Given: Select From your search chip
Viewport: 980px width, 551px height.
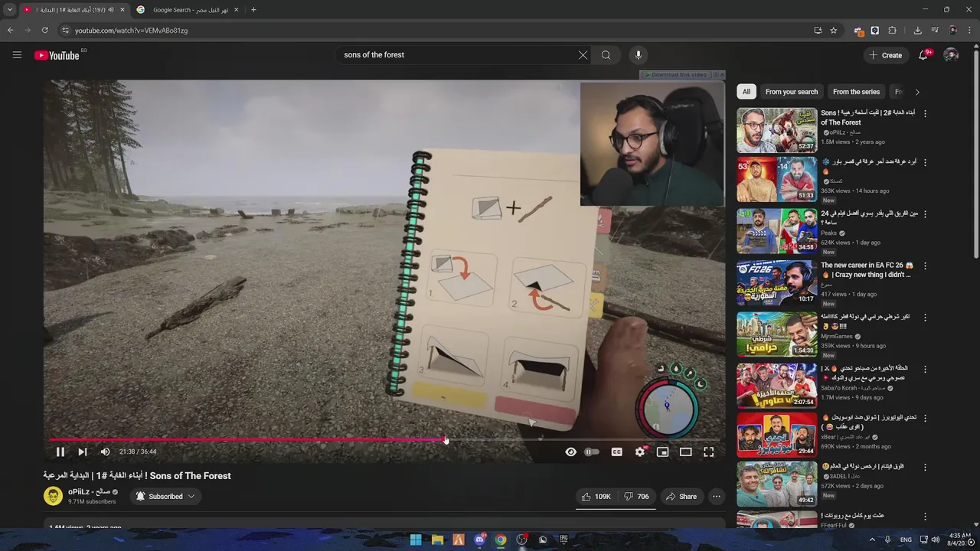Looking at the screenshot, I should coord(792,92).
